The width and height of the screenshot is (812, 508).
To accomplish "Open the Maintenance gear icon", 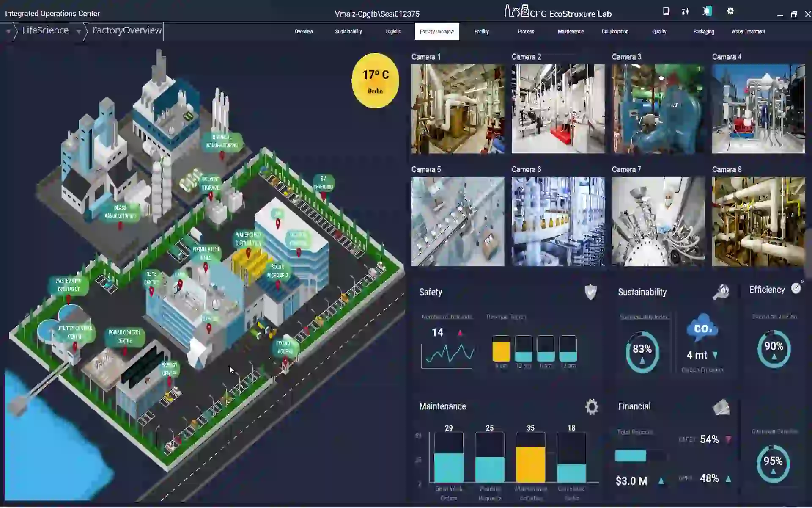I will click(x=592, y=406).
